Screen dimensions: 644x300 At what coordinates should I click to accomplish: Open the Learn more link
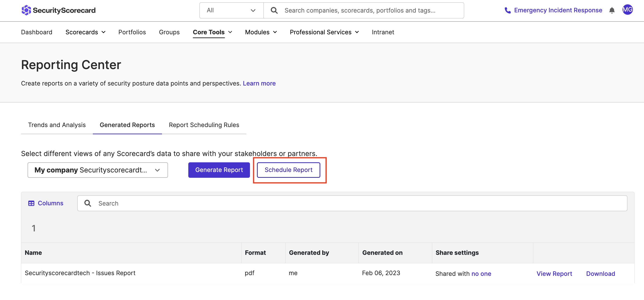pos(259,83)
